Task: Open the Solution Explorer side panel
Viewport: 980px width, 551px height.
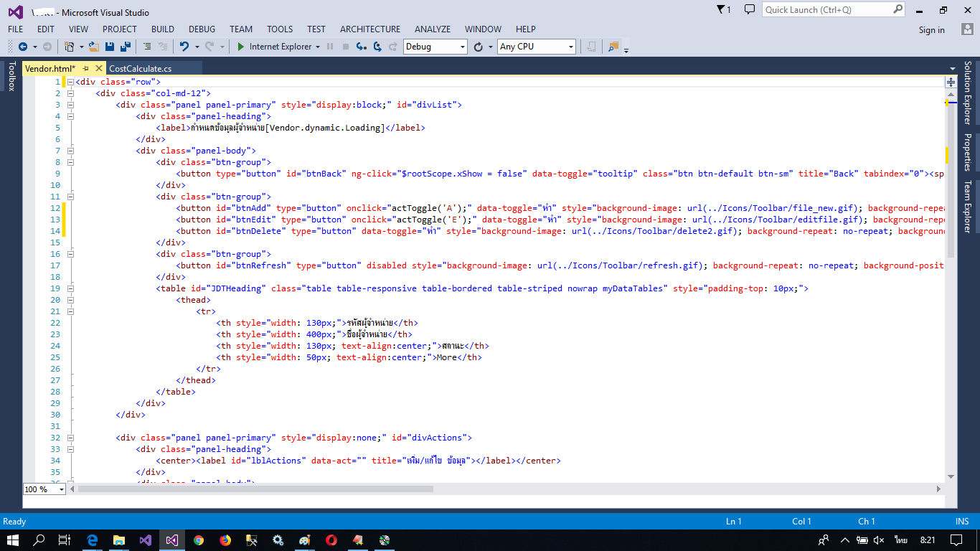Action: 967,93
